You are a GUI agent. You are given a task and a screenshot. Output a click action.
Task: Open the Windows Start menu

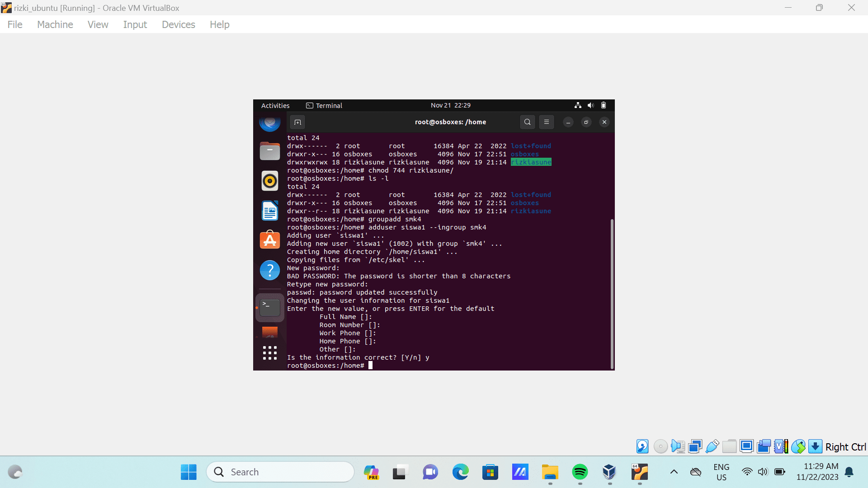pos(189,472)
